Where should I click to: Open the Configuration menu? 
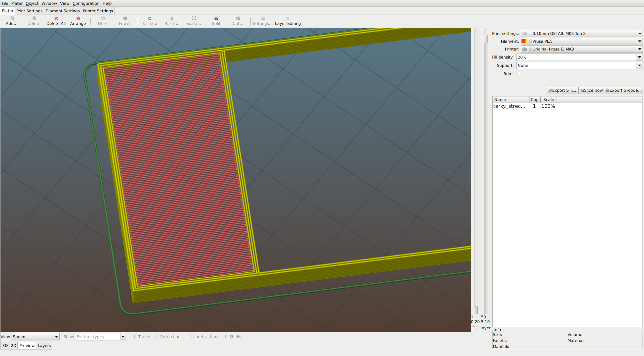[86, 3]
